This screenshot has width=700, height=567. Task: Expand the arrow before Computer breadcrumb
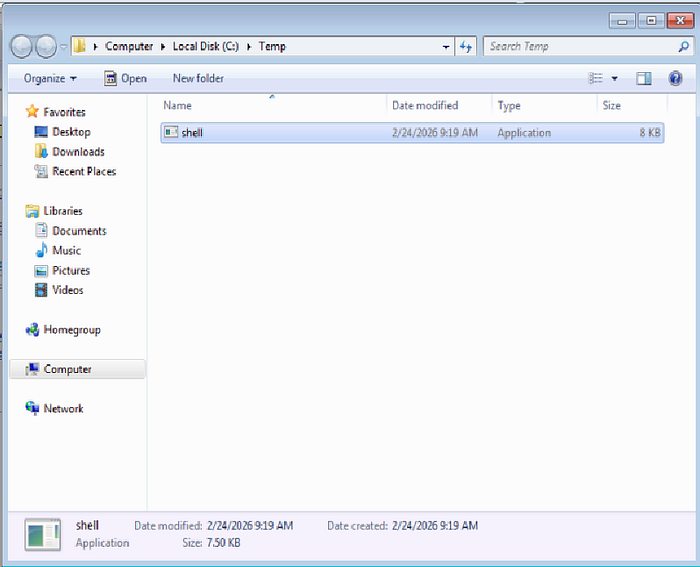pyautogui.click(x=95, y=46)
